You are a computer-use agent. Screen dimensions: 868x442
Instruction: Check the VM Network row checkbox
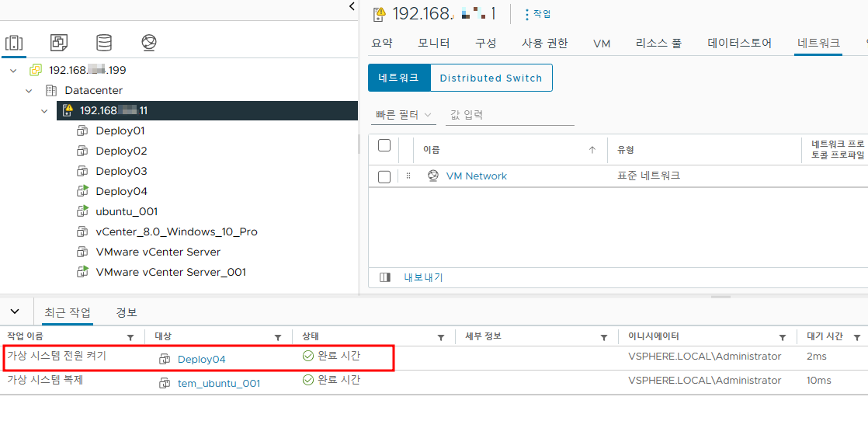tap(384, 176)
